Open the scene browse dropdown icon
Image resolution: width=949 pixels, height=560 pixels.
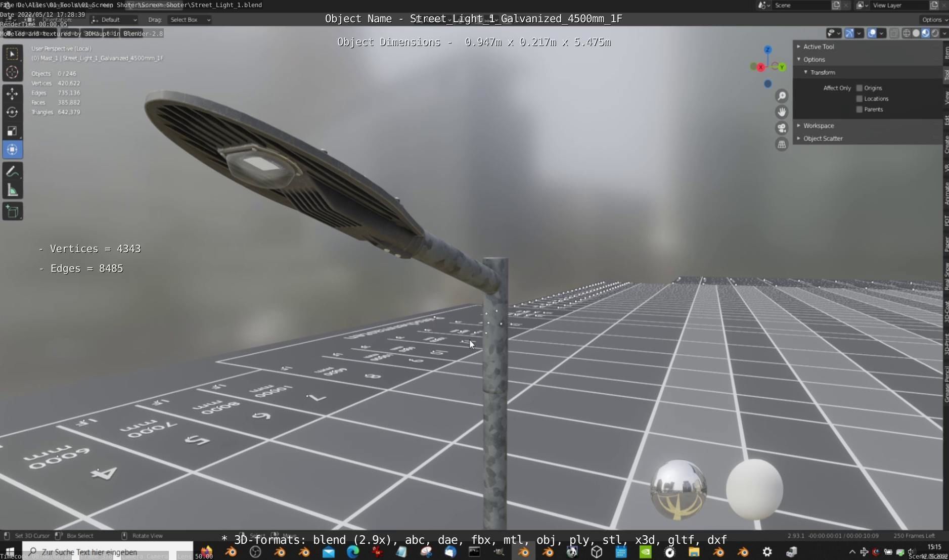coord(763,5)
